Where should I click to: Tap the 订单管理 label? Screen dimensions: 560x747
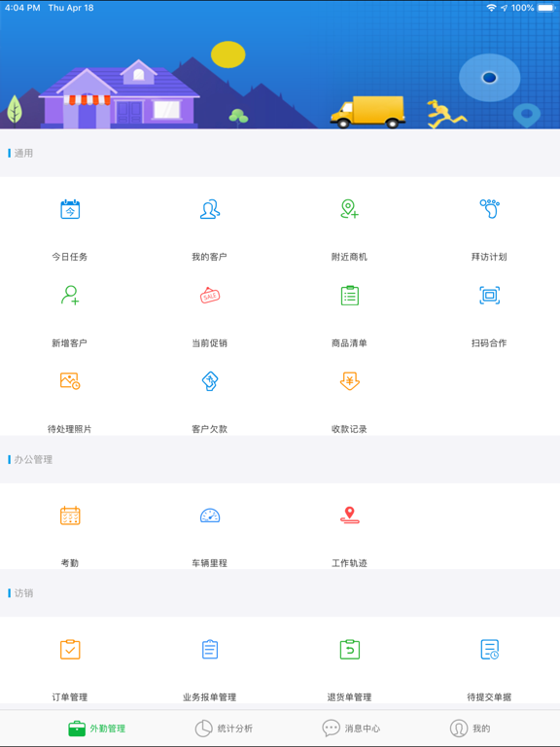coord(70,697)
